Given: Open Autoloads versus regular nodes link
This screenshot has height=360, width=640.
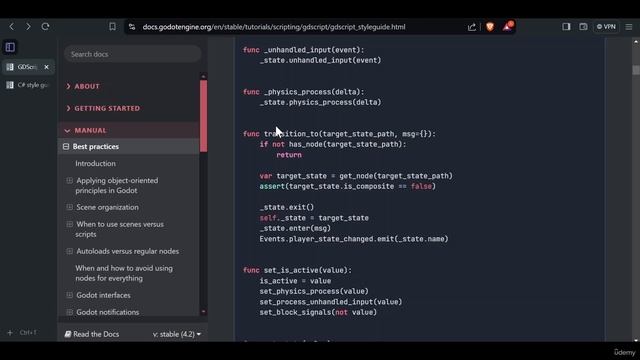Looking at the screenshot, I should (x=127, y=251).
